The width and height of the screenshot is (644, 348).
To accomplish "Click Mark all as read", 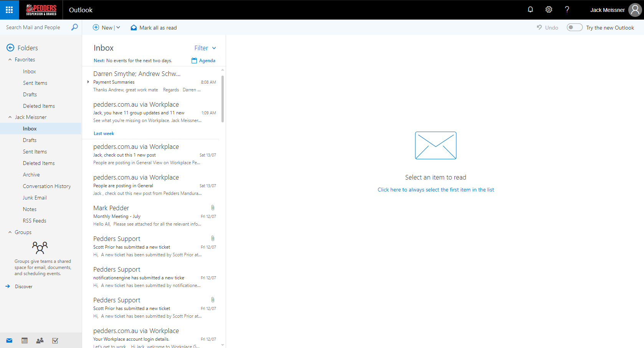I will tap(158, 28).
